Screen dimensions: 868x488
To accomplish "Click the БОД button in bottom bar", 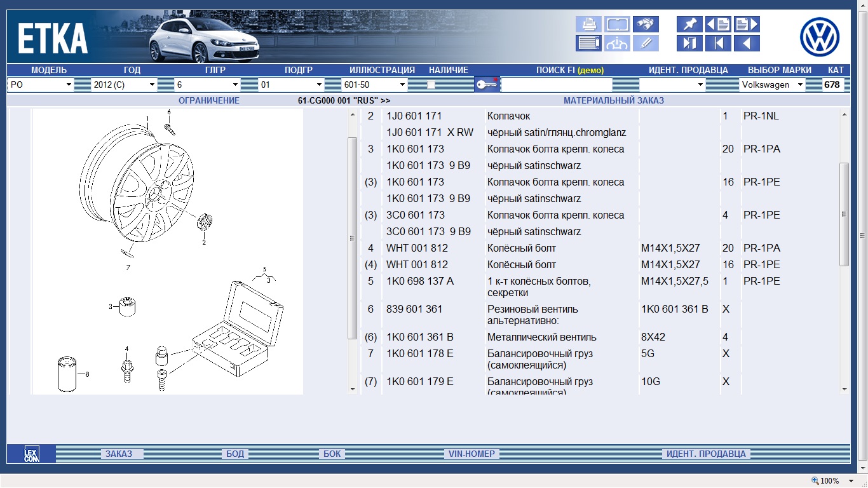I will (235, 454).
